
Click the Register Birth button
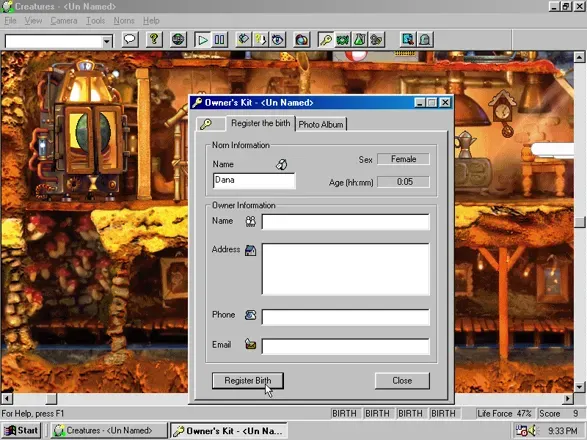[248, 380]
